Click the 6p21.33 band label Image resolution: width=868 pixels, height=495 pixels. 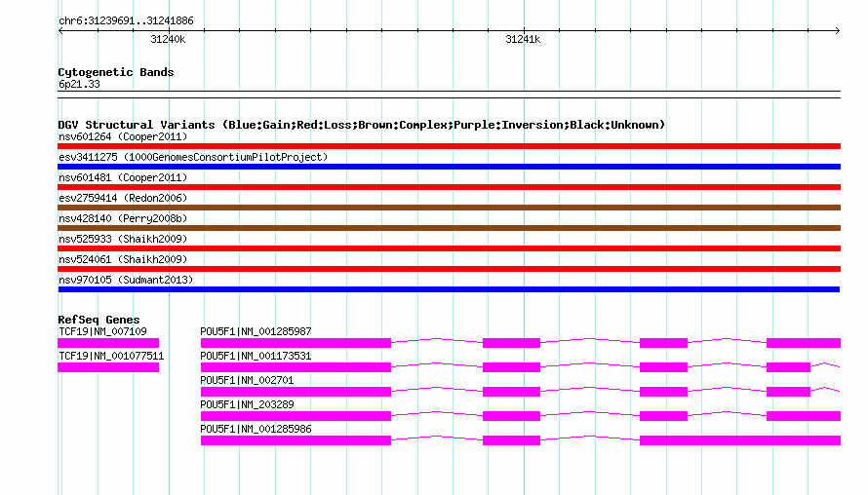point(79,84)
